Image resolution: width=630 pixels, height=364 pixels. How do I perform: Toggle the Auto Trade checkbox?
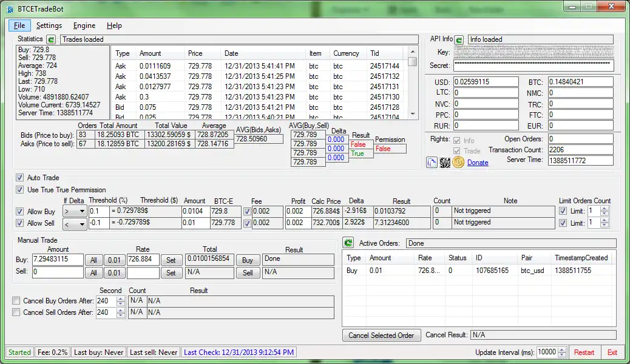(x=19, y=178)
